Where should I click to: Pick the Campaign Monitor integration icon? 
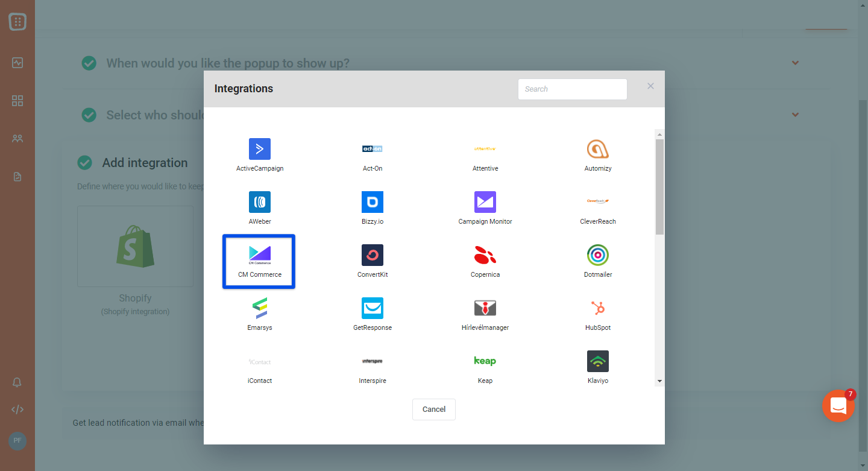click(x=485, y=202)
